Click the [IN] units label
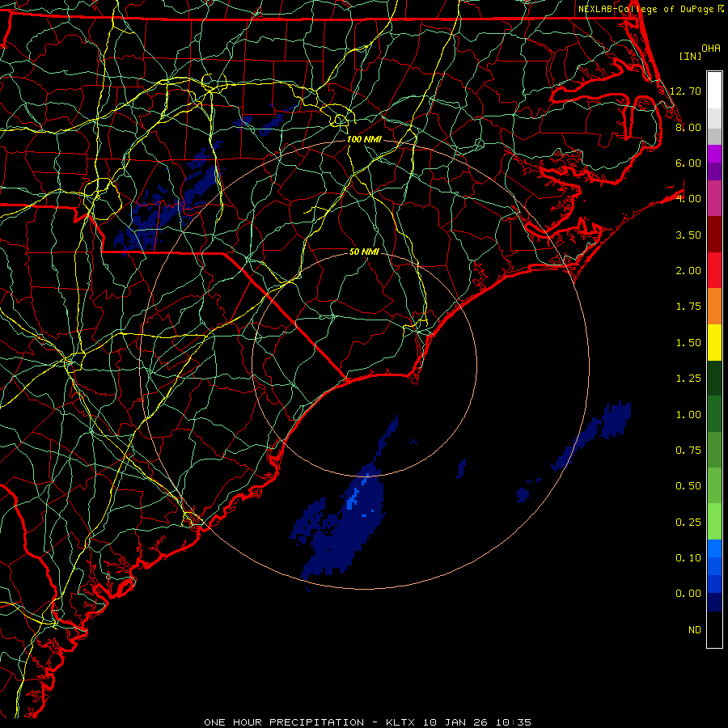The image size is (728, 728). point(690,56)
